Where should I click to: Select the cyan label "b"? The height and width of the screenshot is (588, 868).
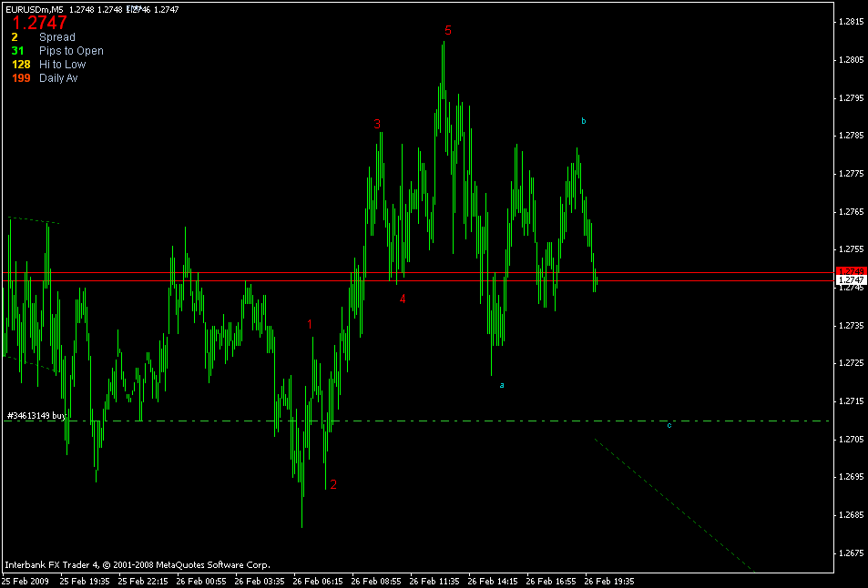pos(584,119)
